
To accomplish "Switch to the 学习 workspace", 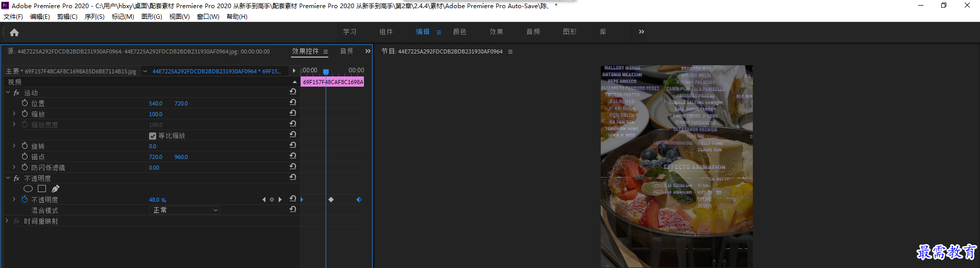I will [350, 32].
